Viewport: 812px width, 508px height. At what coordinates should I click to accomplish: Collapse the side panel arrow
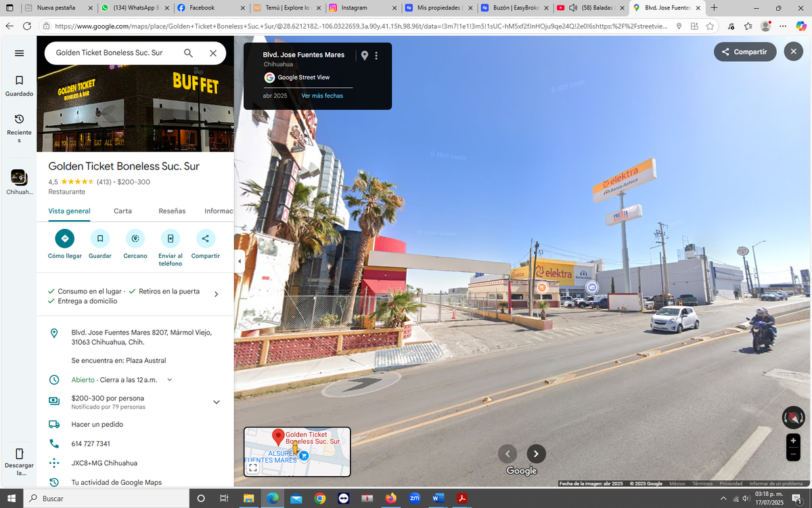tap(239, 261)
